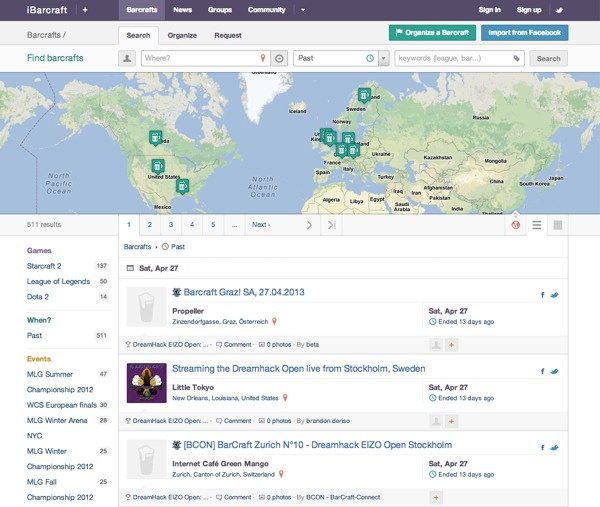Click the Little Tokyo event thumbnail
600x507 pixels.
[146, 383]
